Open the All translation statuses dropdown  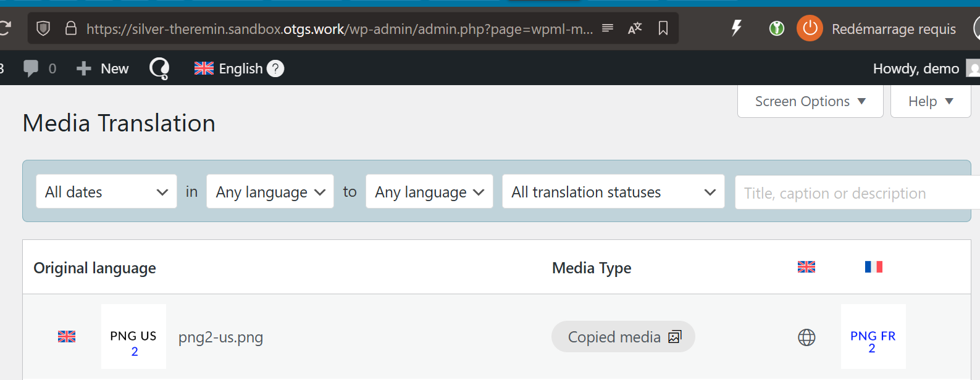613,192
